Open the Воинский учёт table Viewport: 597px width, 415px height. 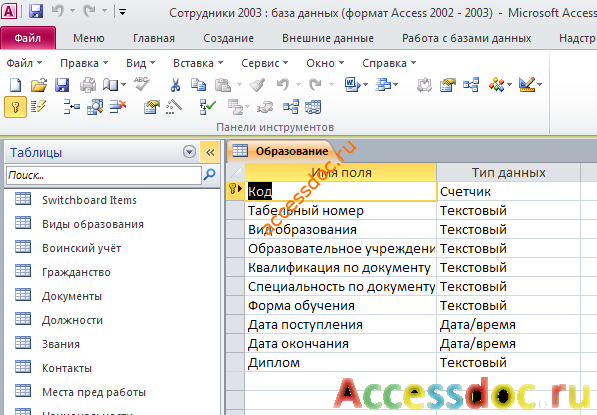coord(81,248)
